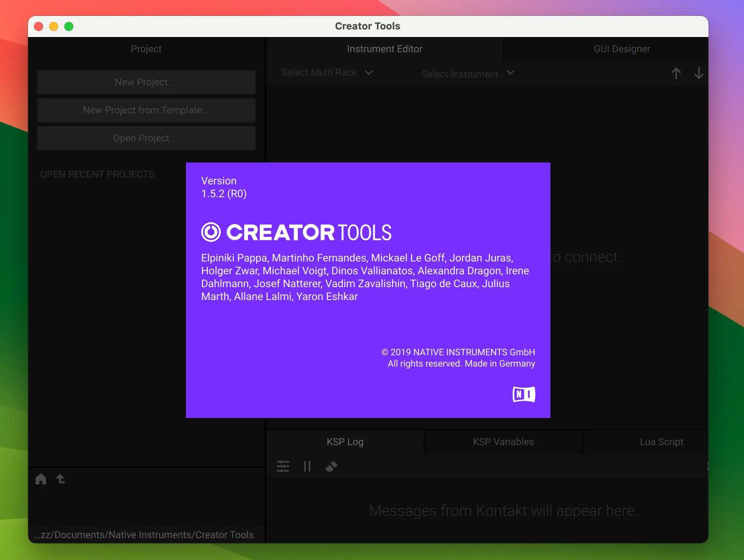This screenshot has width=744, height=560.
Task: Select the KSP Log tab
Action: (345, 442)
